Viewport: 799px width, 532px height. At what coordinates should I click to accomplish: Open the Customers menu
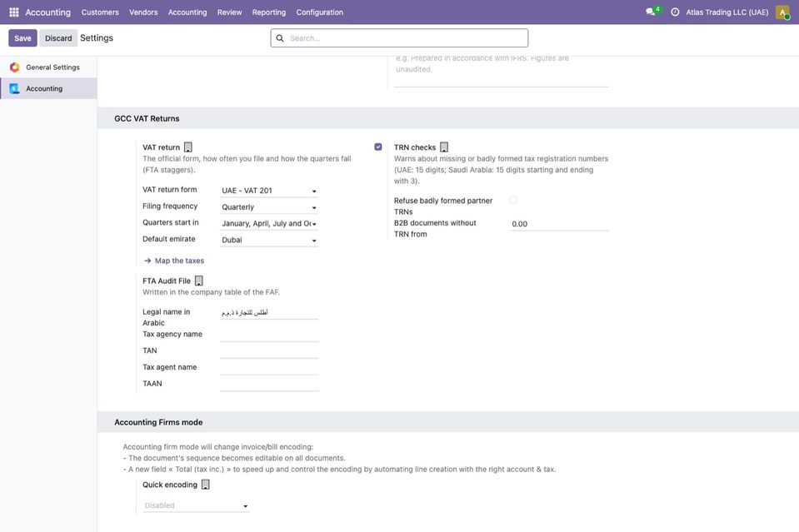[x=100, y=12]
